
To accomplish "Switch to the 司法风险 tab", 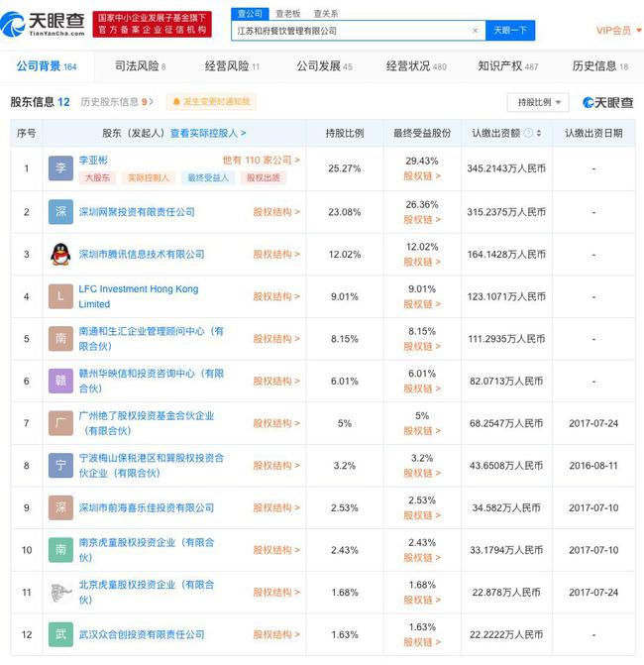I will [x=141, y=66].
